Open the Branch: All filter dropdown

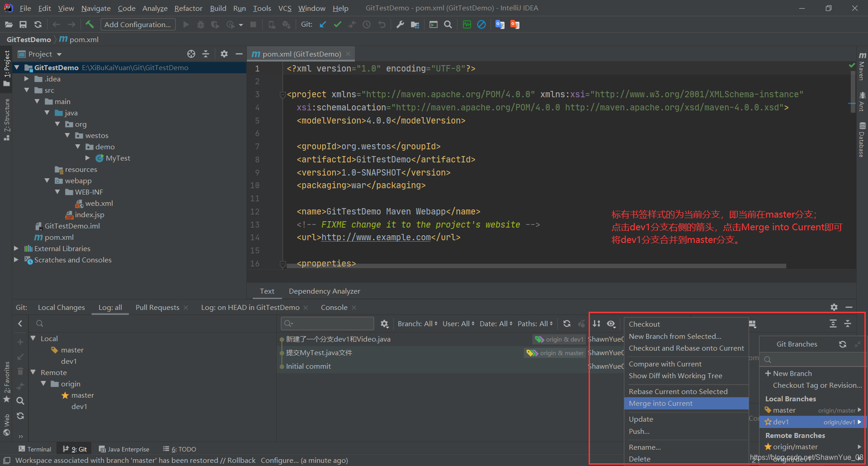coord(417,323)
